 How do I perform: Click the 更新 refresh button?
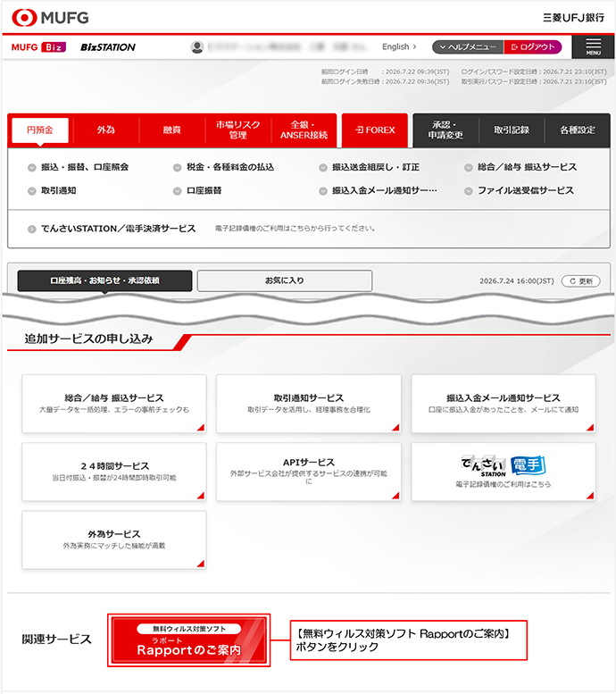[580, 281]
